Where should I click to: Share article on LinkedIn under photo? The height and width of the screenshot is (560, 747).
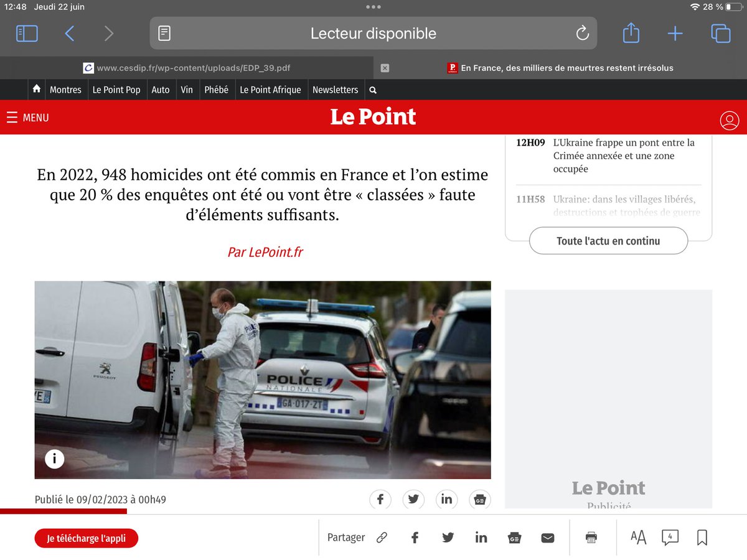pyautogui.click(x=446, y=499)
